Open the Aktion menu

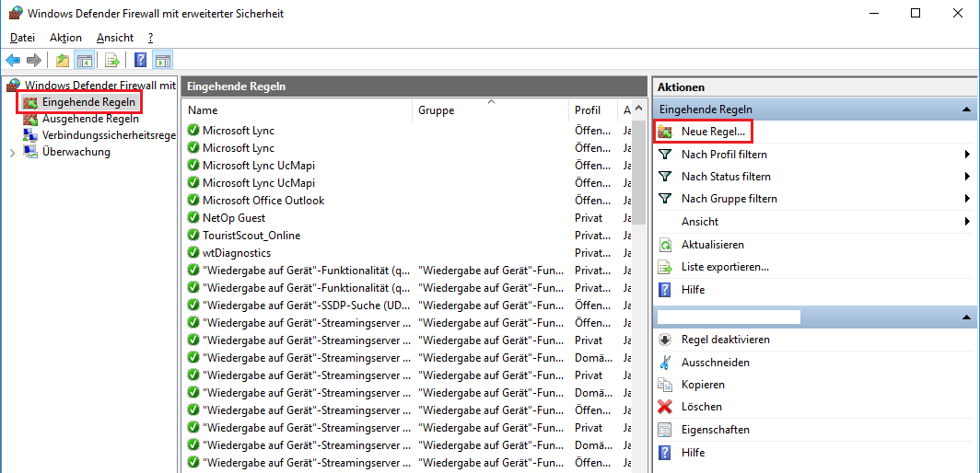[65, 38]
